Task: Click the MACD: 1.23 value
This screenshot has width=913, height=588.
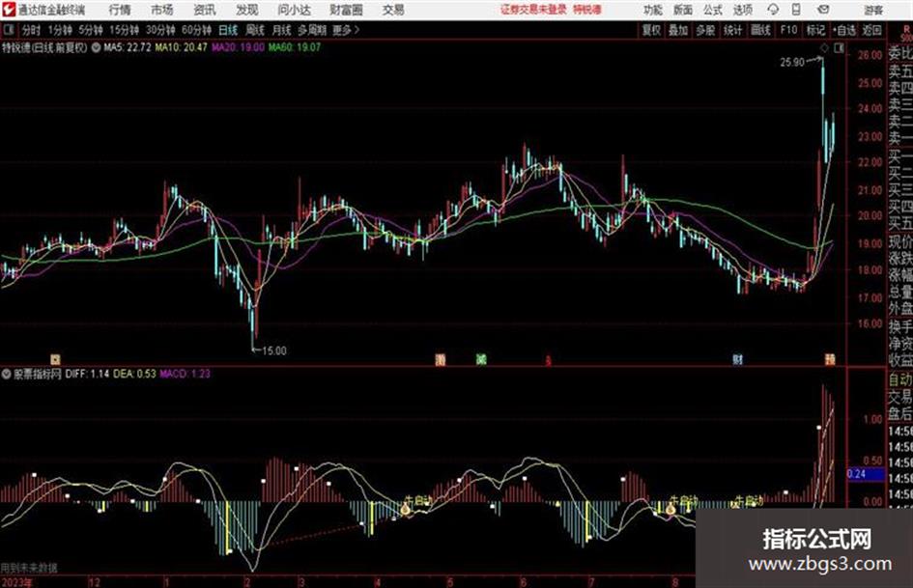Action: click(185, 374)
